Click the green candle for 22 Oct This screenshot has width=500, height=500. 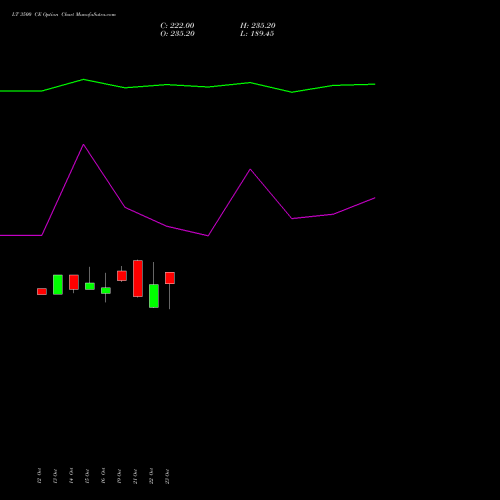coord(154,296)
